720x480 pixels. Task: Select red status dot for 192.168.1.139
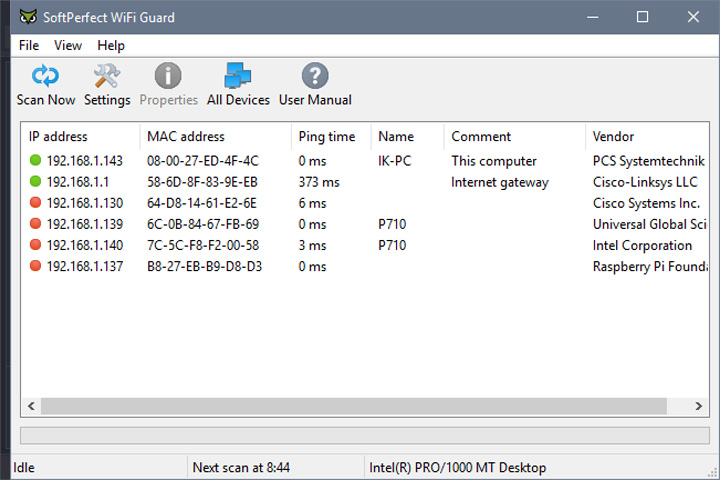click(x=35, y=224)
